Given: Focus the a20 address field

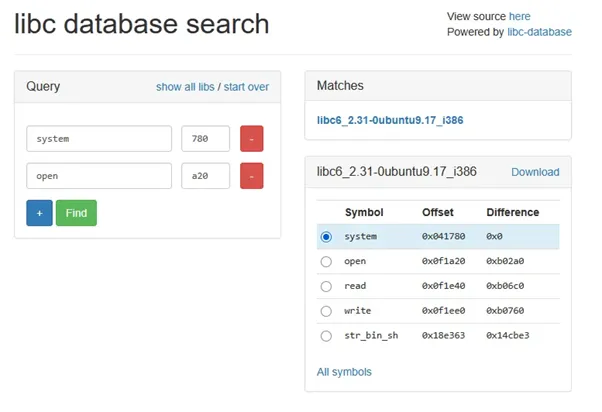Looking at the screenshot, I should (205, 176).
